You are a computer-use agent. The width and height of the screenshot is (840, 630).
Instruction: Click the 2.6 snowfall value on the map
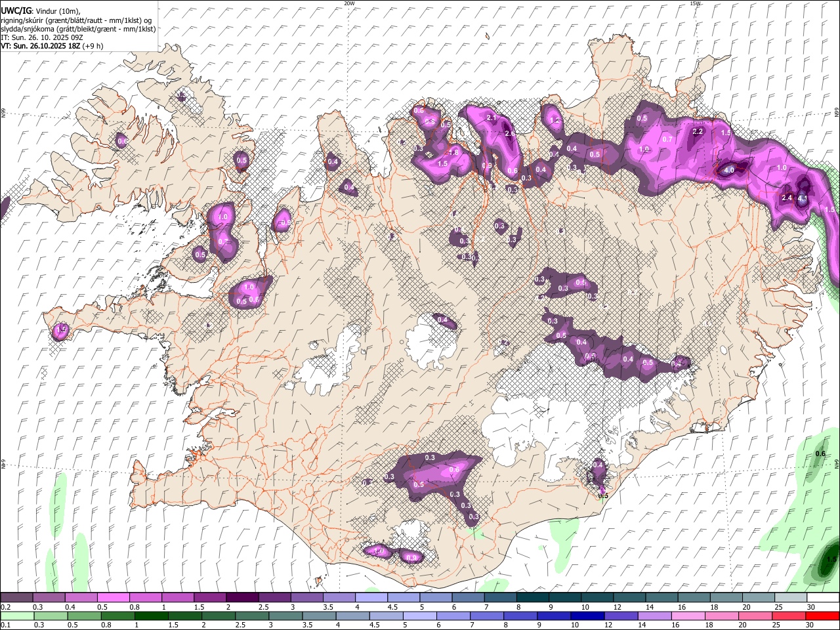[x=511, y=133]
